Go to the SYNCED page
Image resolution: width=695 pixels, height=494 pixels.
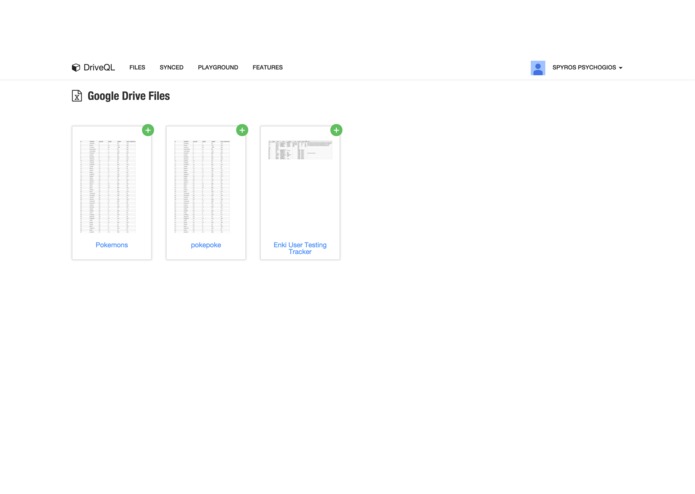pos(172,67)
